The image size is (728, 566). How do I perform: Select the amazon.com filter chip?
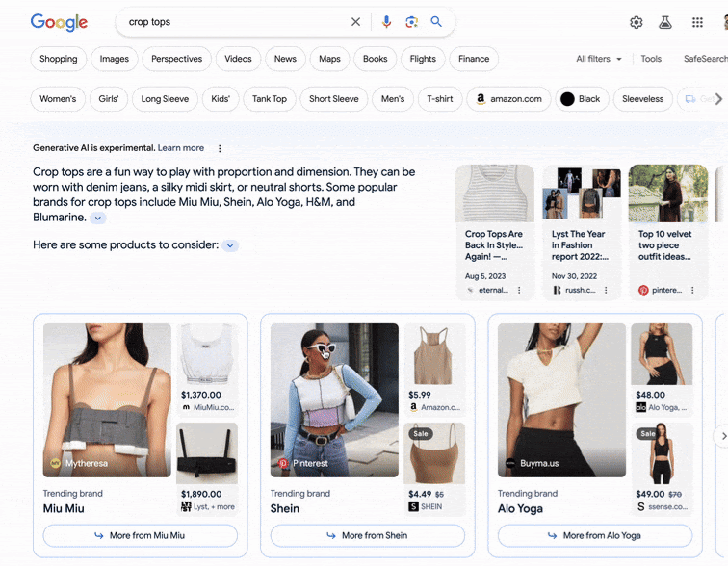pos(508,99)
